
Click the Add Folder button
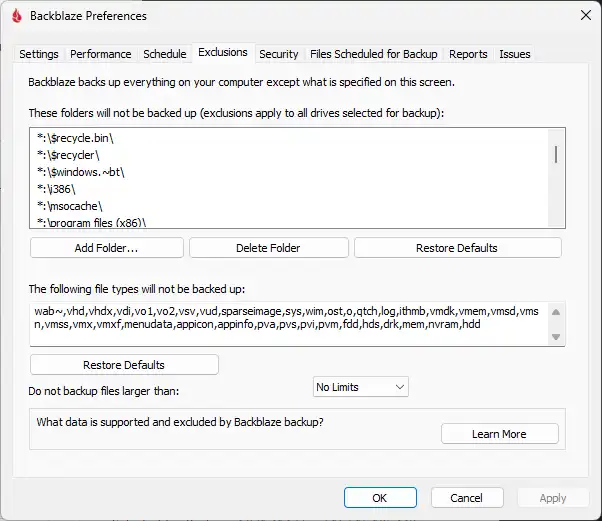pos(107,248)
